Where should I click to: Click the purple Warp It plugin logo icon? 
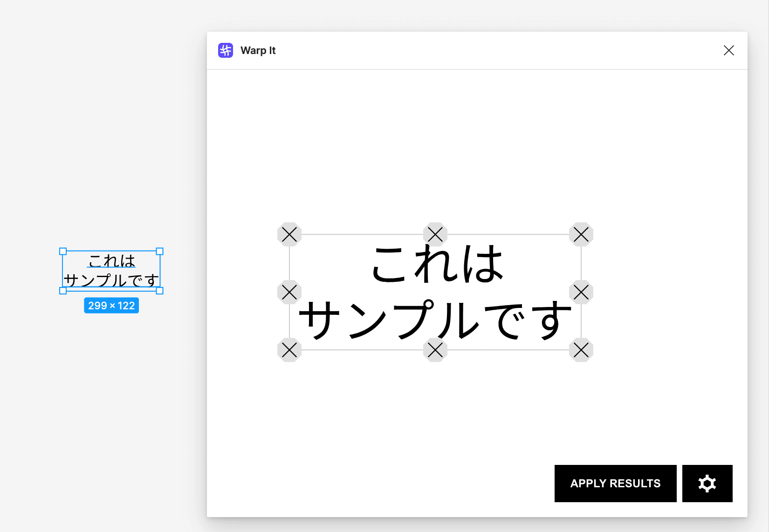(225, 50)
